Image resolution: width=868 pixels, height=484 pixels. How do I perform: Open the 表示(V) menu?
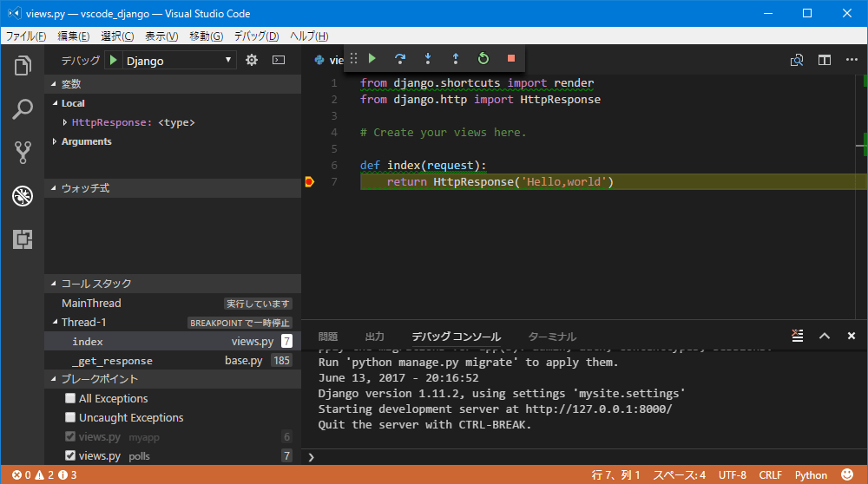(x=161, y=36)
